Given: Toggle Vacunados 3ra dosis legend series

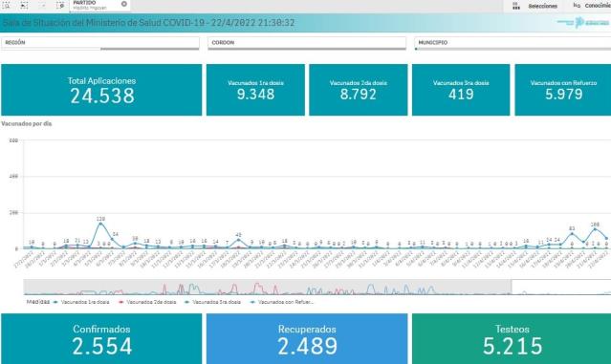Looking at the screenshot, I should click(213, 302).
